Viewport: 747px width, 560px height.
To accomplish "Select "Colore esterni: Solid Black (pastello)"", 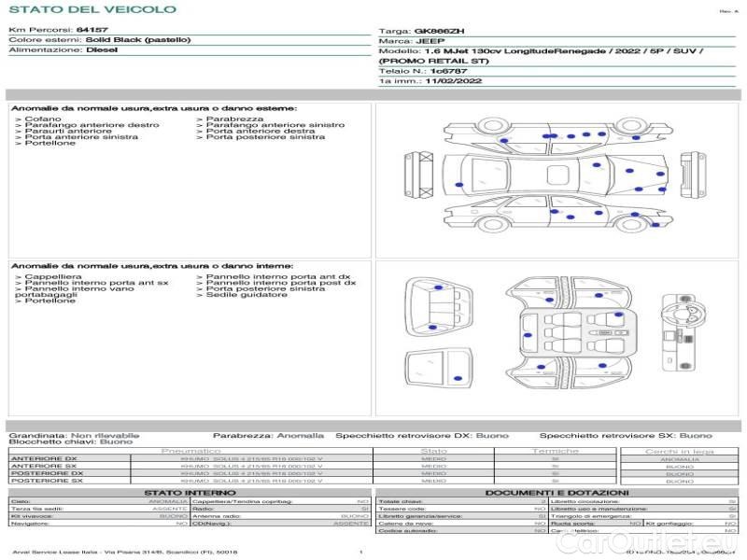I will (100, 40).
